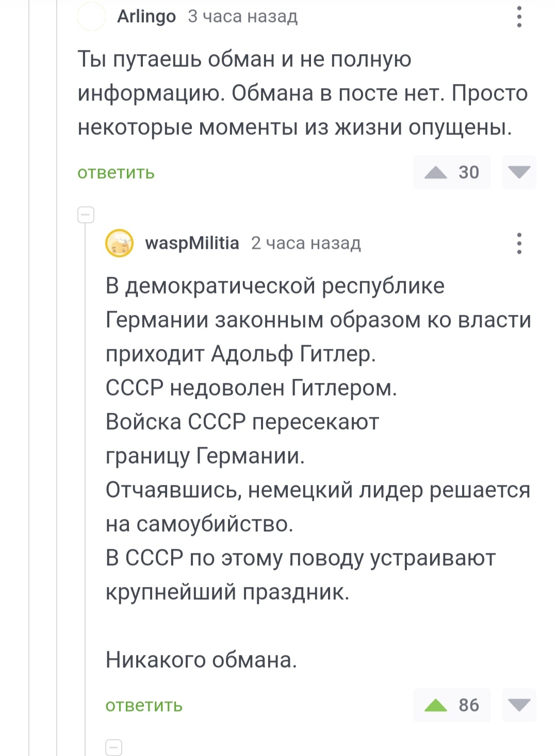Reply to waspMilitia using the ответить link
557x756 pixels.
tap(144, 705)
